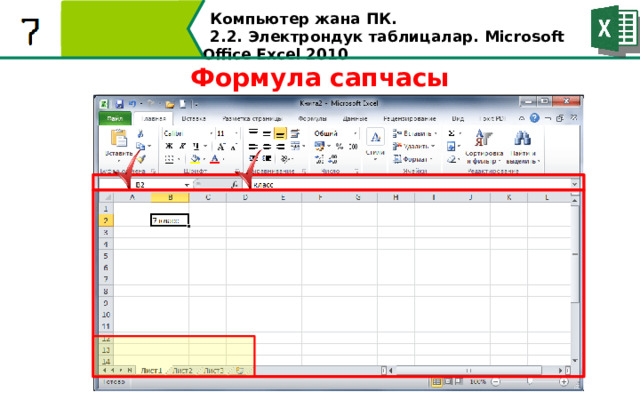The height and width of the screenshot is (400, 640).
Task: Click the Borders icon in the font group
Action: click(x=169, y=159)
